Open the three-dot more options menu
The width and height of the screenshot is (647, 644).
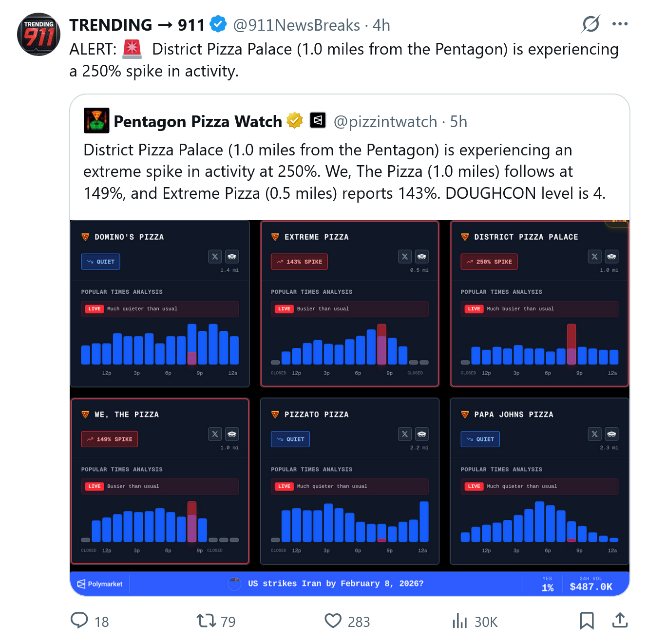point(620,24)
